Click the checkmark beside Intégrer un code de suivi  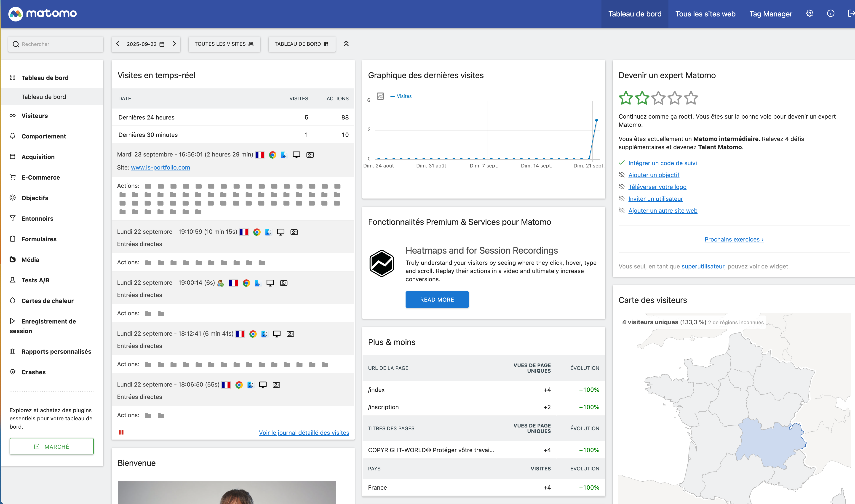(x=622, y=163)
